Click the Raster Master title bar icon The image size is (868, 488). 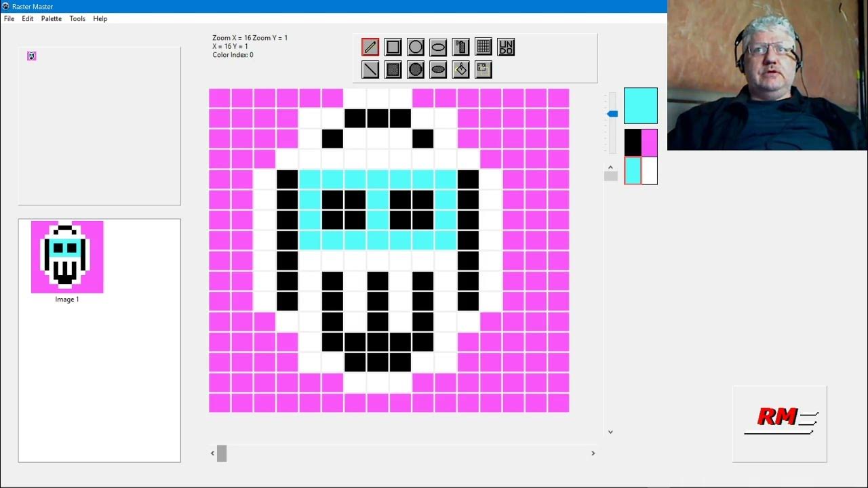click(5, 6)
